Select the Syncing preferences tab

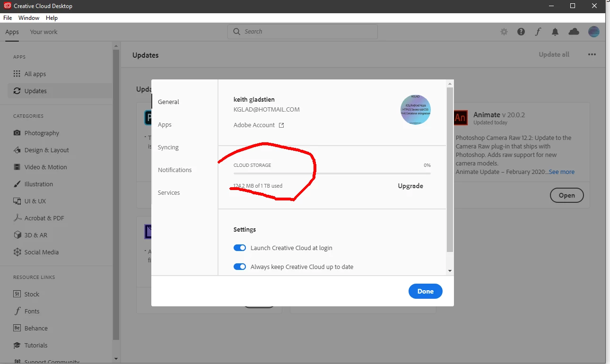168,147
